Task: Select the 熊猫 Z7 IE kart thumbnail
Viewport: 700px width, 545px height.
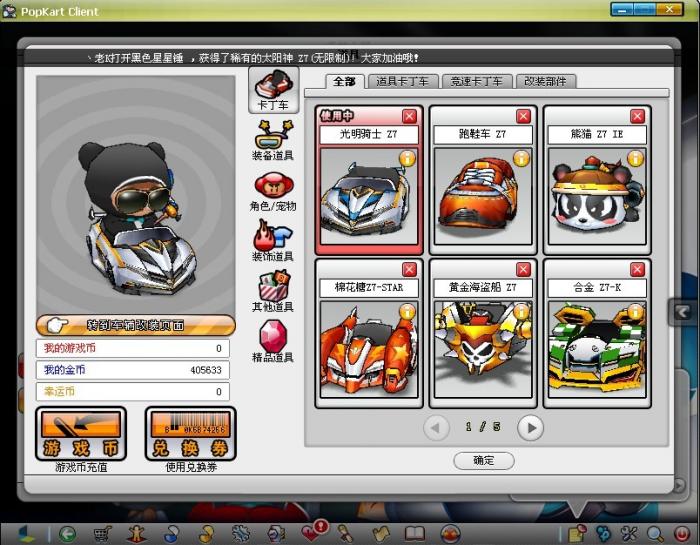Action: [x=597, y=196]
